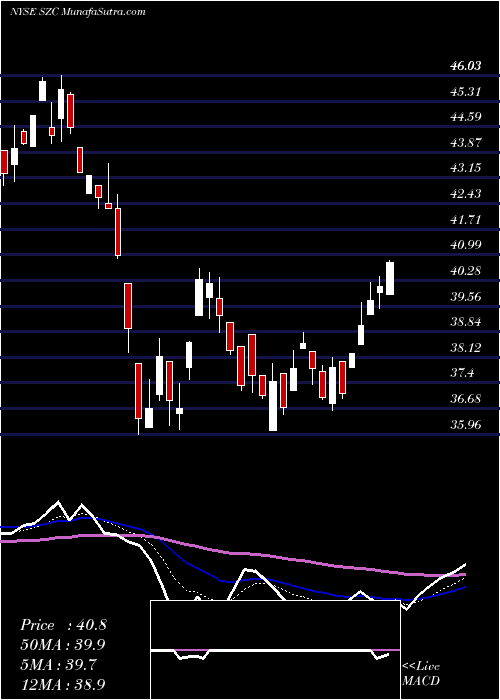Select the 40.28 price axis label
Image resolution: width=500 pixels, height=700 pixels.
466,271
